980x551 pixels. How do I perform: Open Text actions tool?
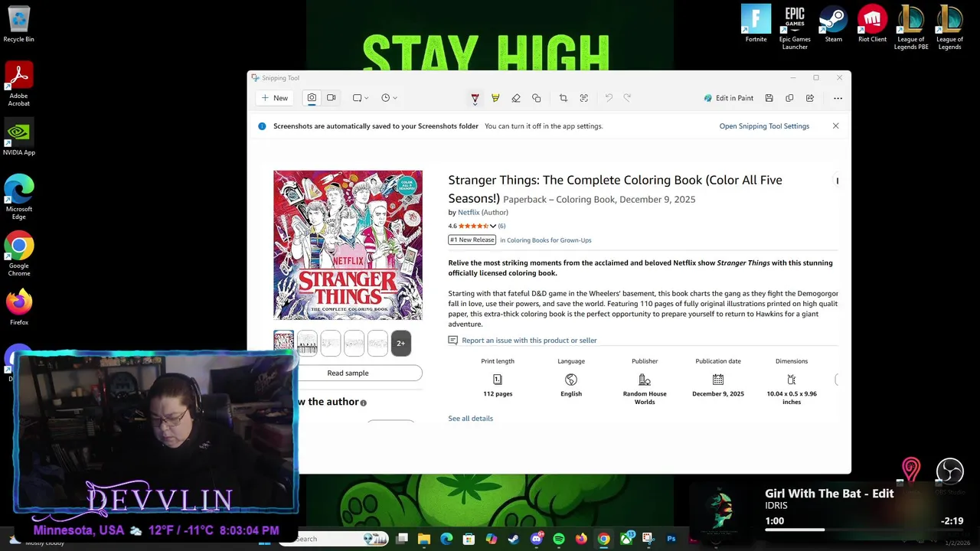584,98
